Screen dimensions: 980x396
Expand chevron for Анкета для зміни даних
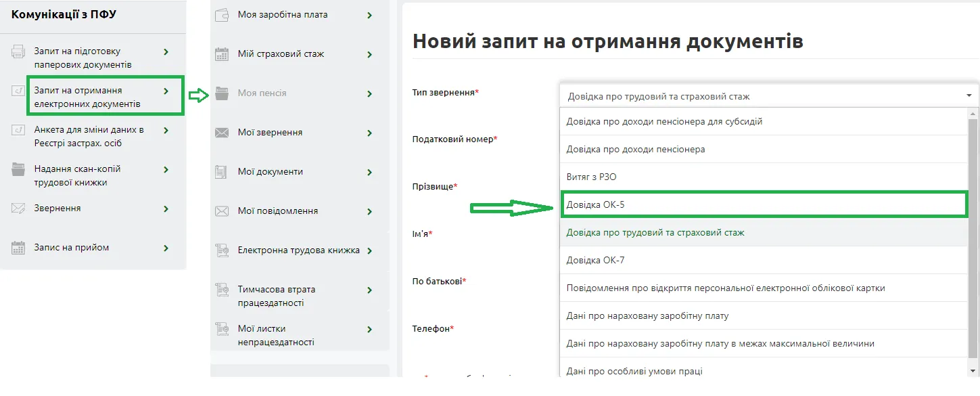pos(166,130)
